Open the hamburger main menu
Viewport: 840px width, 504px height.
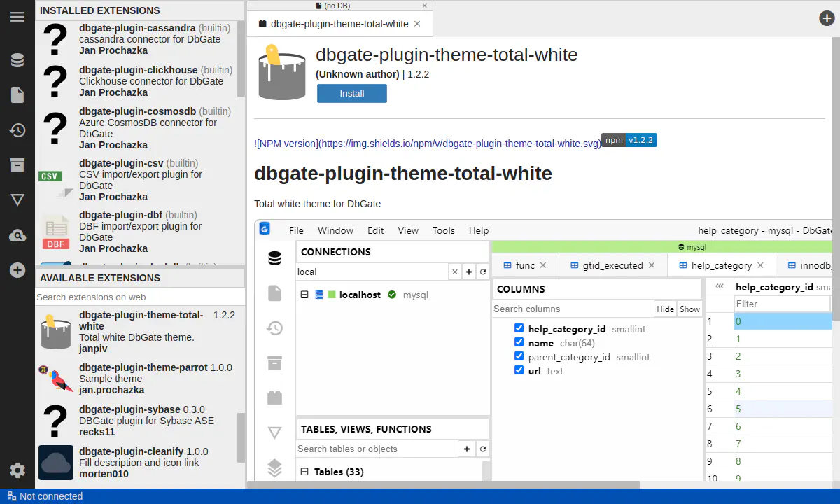click(x=17, y=17)
